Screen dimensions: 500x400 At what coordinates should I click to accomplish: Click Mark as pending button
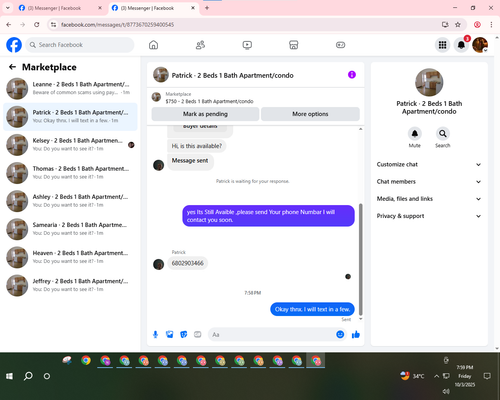205,114
